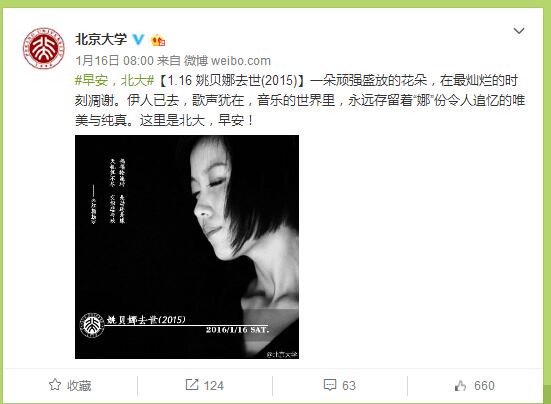Open the post options chevron menu

point(519,31)
